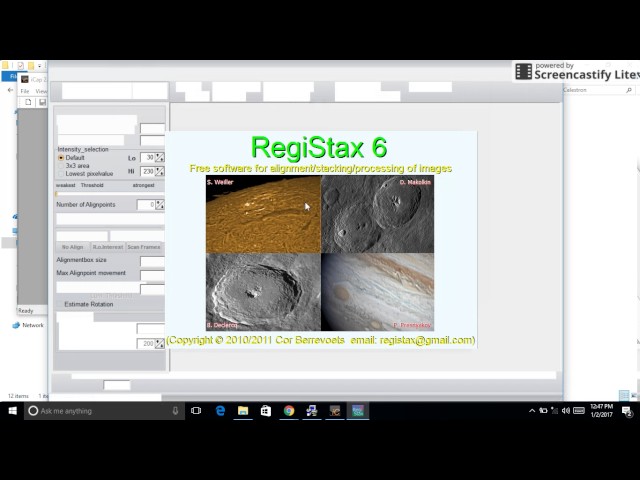The height and width of the screenshot is (480, 640).
Task: Click the No Align button
Action: (72, 247)
